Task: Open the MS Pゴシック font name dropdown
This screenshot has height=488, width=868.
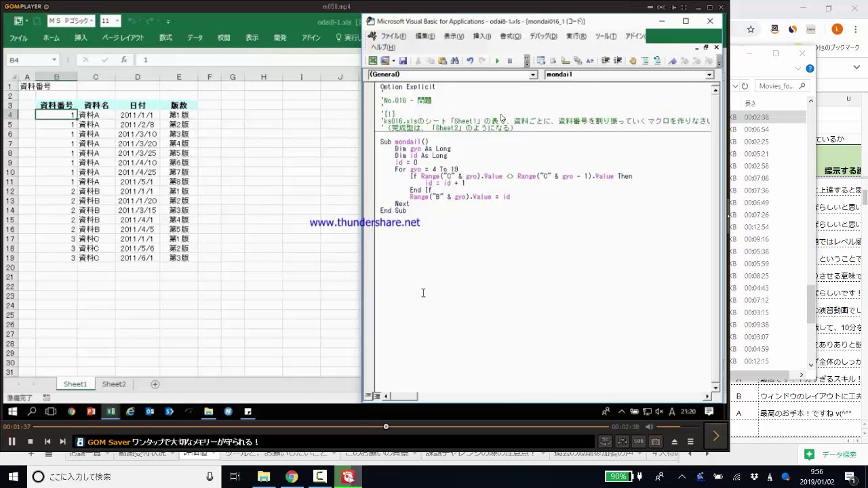Action: pyautogui.click(x=91, y=21)
